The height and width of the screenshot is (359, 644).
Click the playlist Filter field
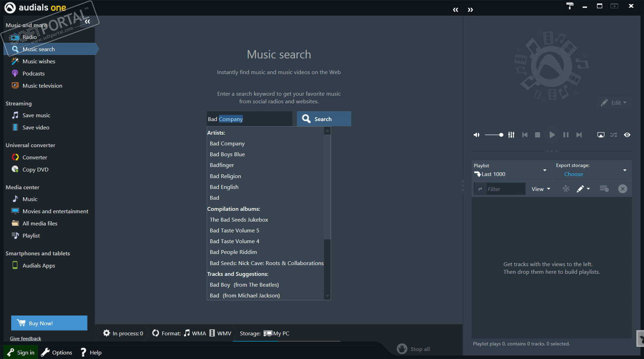pos(505,189)
